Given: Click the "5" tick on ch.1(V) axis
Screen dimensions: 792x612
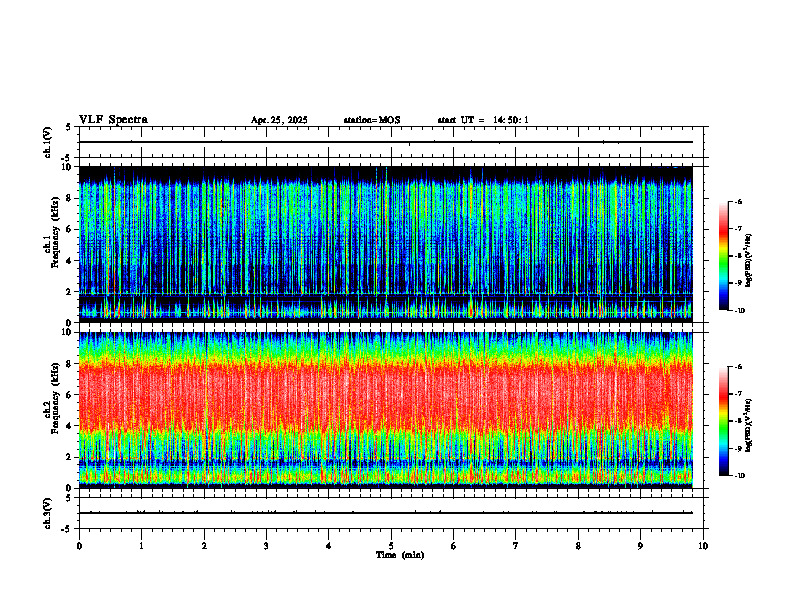Looking at the screenshot, I should [x=68, y=127].
